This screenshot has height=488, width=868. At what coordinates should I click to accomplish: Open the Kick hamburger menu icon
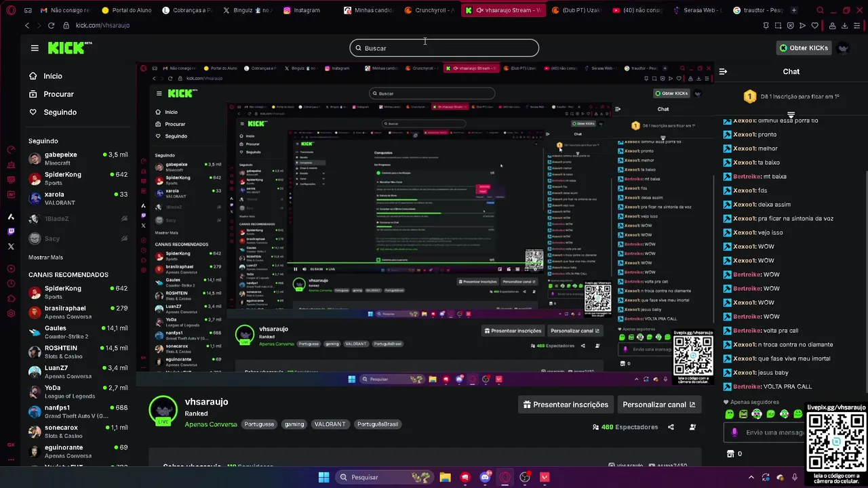(x=35, y=48)
